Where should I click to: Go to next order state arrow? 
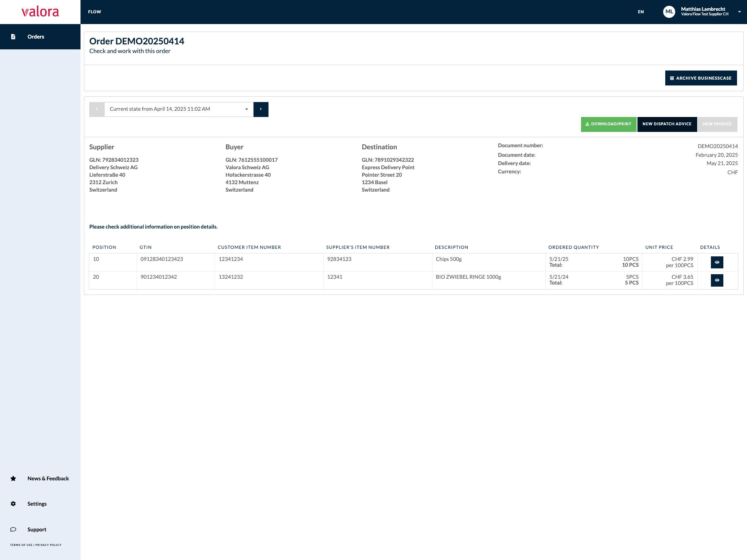tap(261, 109)
